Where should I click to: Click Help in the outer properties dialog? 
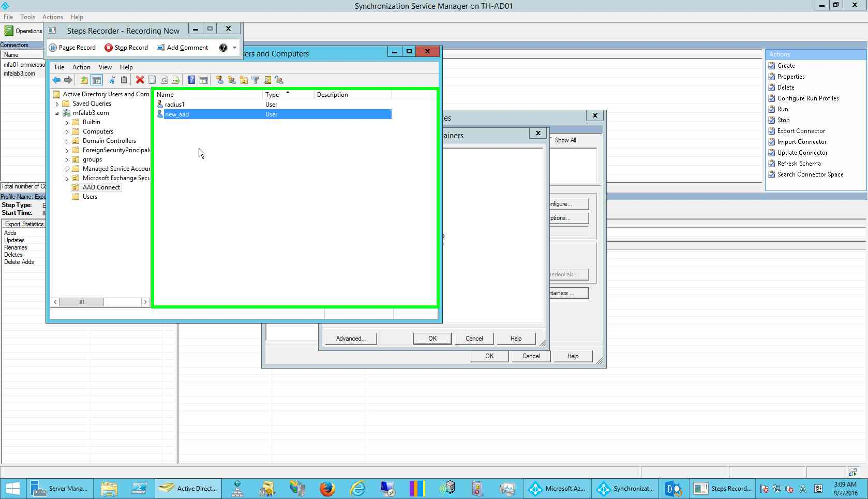coord(573,356)
